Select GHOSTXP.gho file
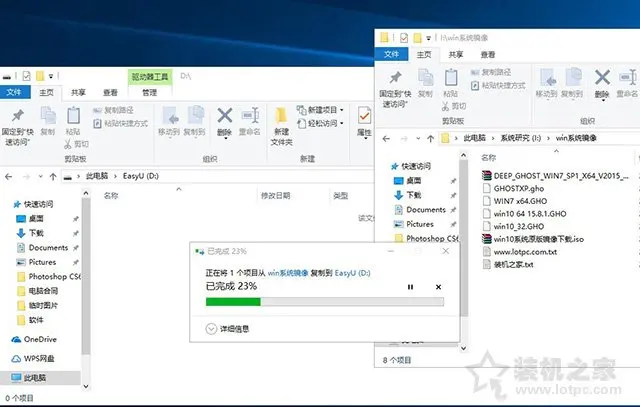Image resolution: width=640 pixels, height=407 pixels. (x=513, y=189)
